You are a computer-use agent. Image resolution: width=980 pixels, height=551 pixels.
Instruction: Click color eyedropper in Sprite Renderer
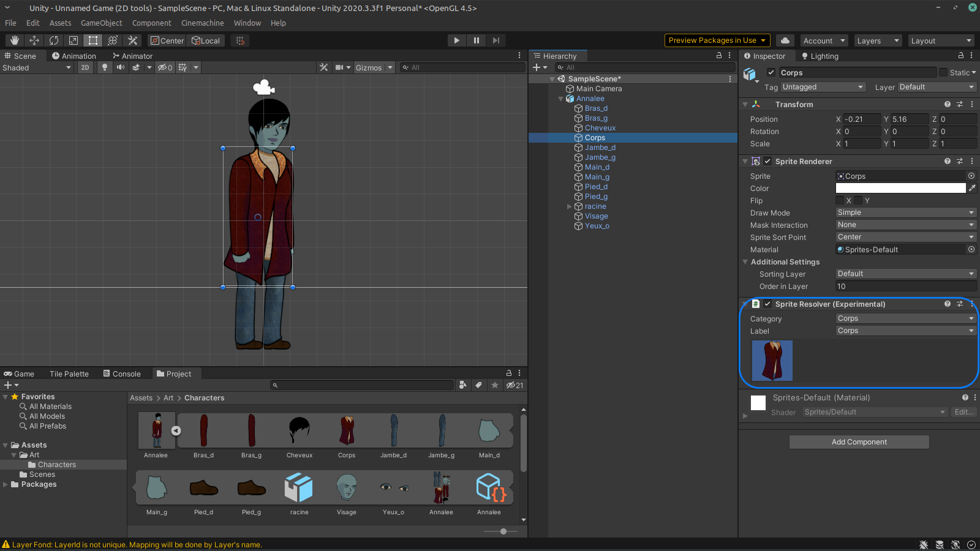pos(972,188)
